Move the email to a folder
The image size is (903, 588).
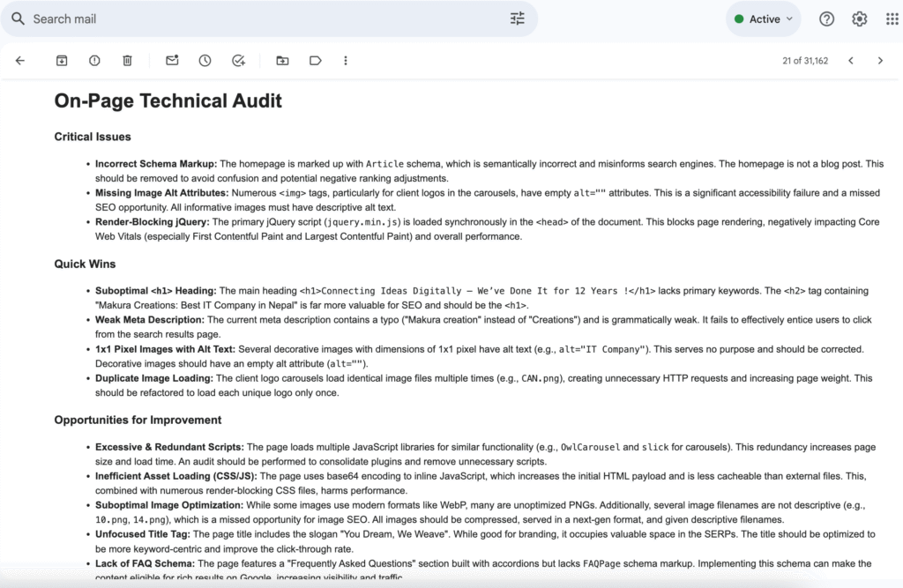(x=282, y=61)
